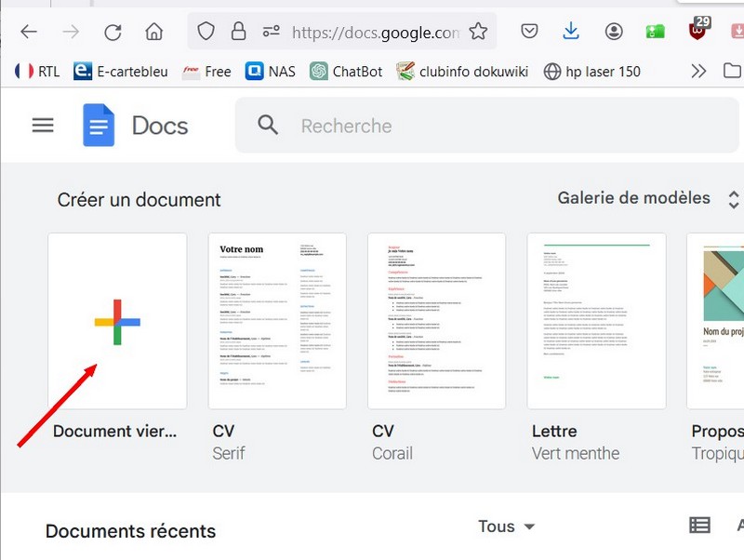Click the blue Google Docs logo
This screenshot has width=744, height=560.
99,126
